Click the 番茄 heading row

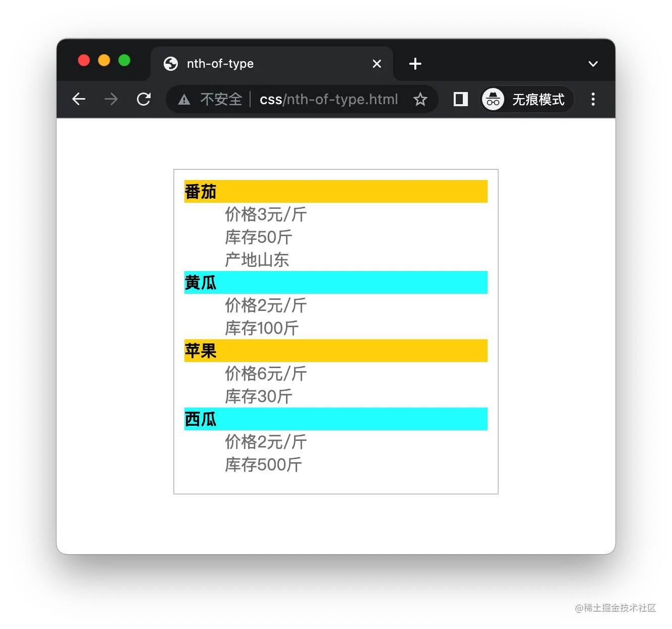pyautogui.click(x=336, y=192)
